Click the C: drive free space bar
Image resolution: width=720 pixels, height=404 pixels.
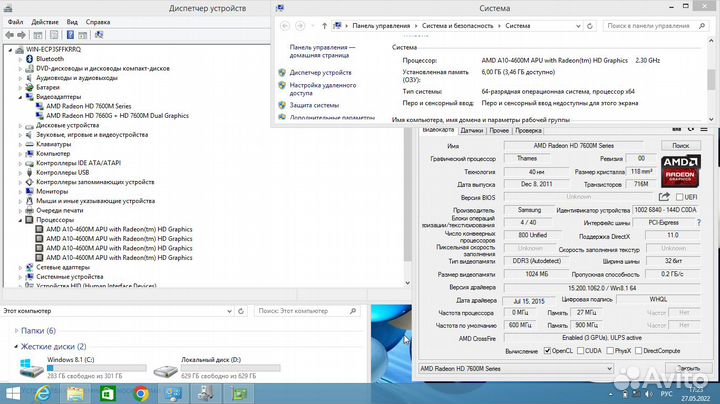click(96, 368)
